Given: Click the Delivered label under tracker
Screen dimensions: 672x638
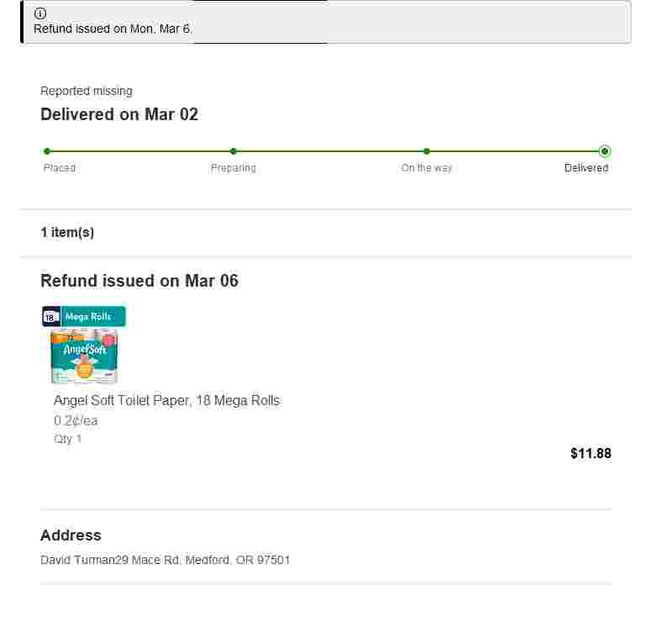Looking at the screenshot, I should coord(586,167).
